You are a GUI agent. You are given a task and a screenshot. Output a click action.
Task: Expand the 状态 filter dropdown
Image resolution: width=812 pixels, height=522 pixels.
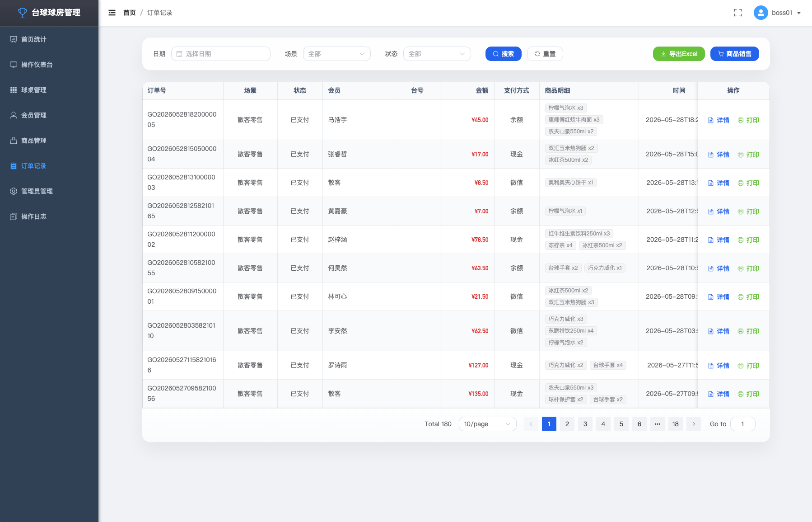437,54
